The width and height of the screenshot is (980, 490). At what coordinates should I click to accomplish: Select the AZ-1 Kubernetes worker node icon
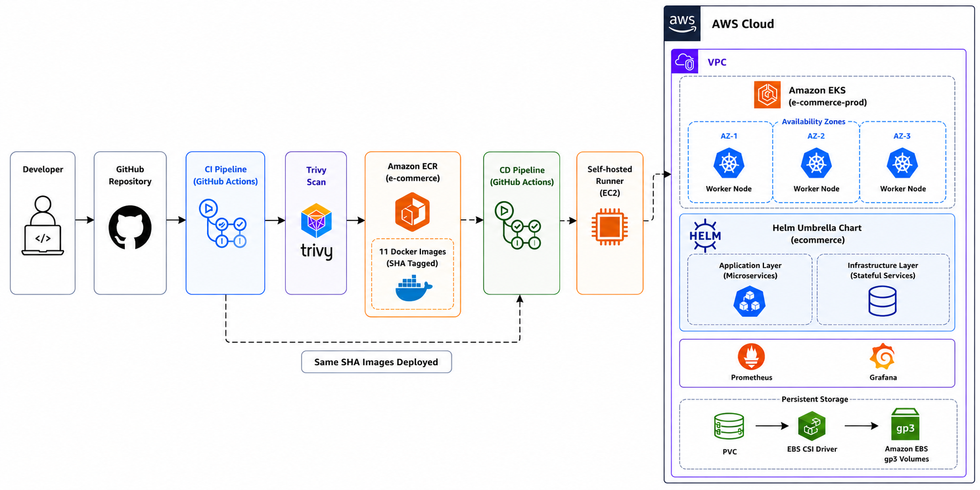[x=729, y=164]
